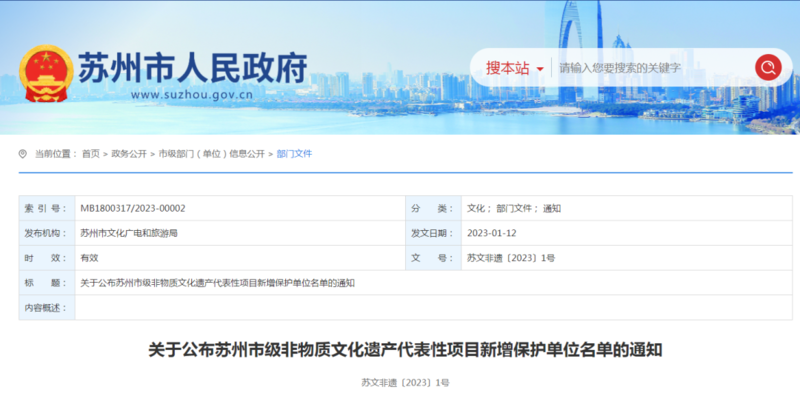The width and height of the screenshot is (800, 404).
Task: Go to 首页 in the breadcrumb
Action: point(91,154)
